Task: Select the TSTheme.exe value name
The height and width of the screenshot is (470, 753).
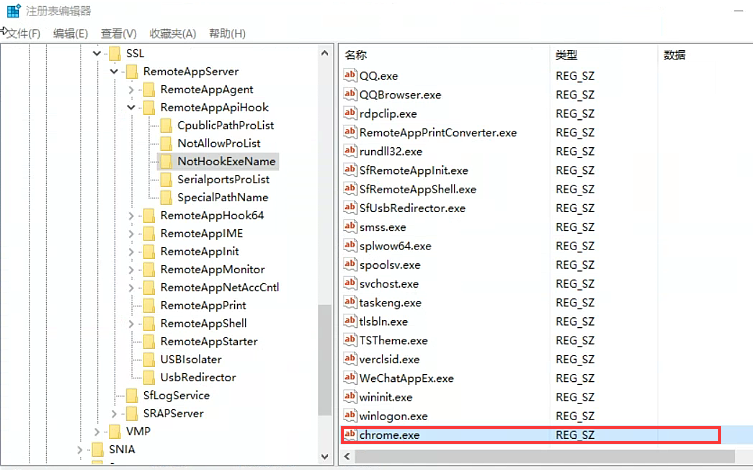Action: 393,341
